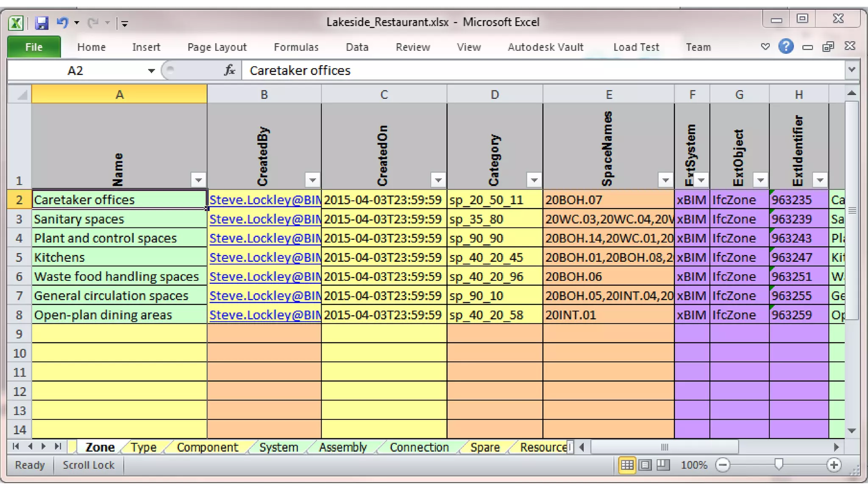The width and height of the screenshot is (868, 488).
Task: Click the insert function fx icon
Action: pyautogui.click(x=229, y=70)
